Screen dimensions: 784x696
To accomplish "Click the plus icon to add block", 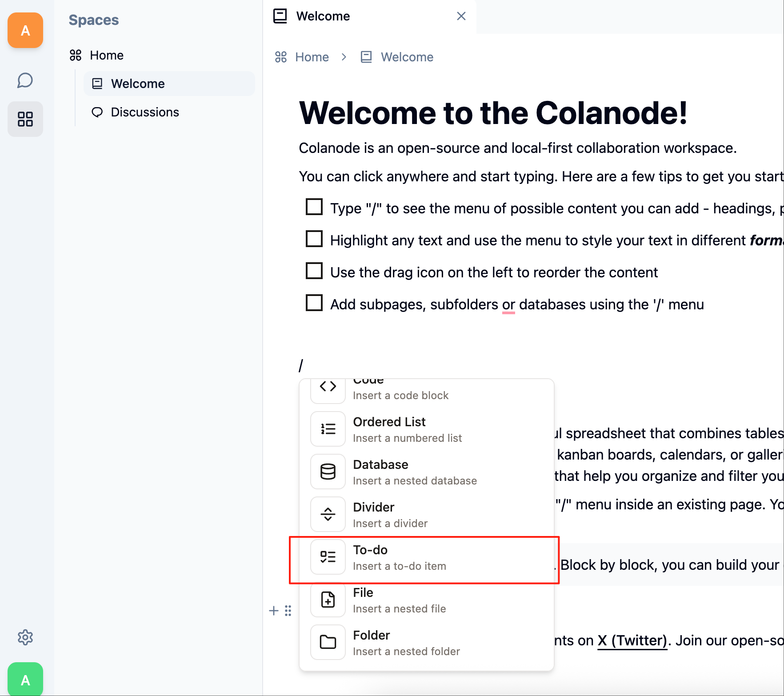I will [x=274, y=611].
